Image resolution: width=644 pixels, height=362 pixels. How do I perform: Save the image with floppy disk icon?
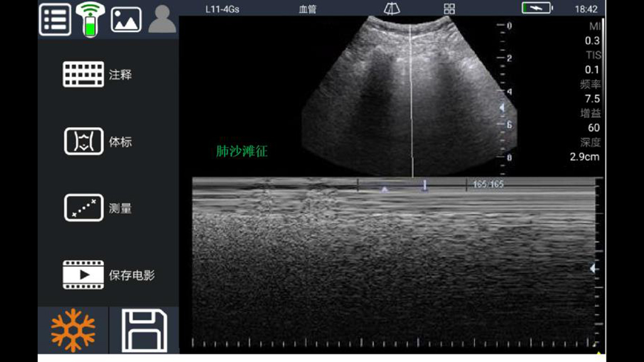(x=144, y=330)
